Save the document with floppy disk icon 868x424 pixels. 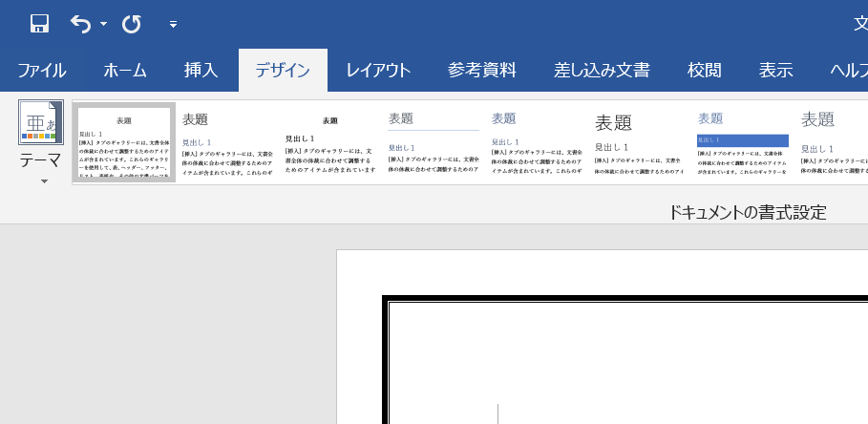tap(40, 24)
